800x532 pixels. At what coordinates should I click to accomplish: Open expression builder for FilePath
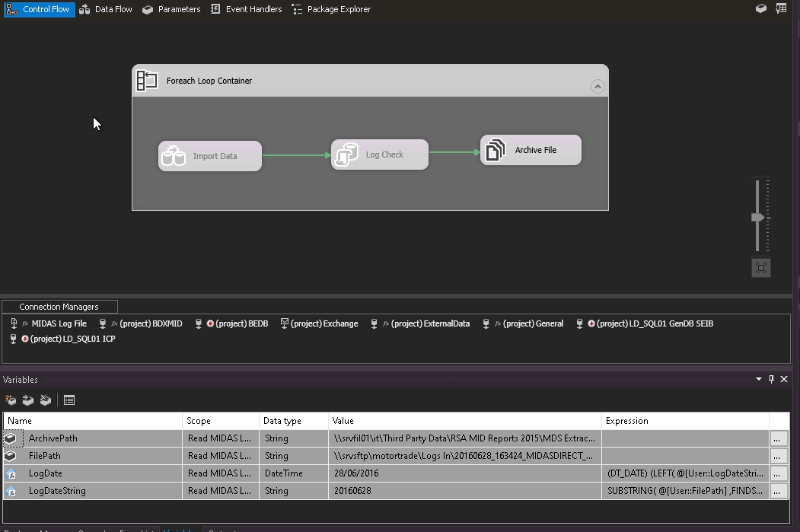tap(778, 456)
